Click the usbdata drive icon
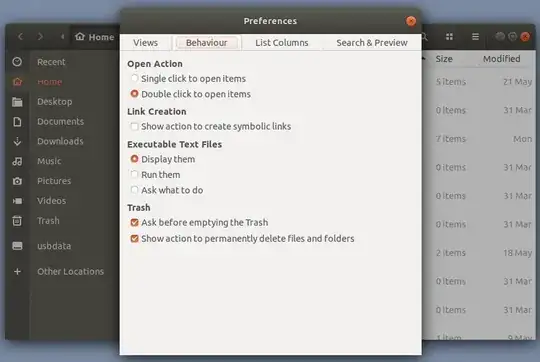The width and height of the screenshot is (540, 362). [17, 246]
